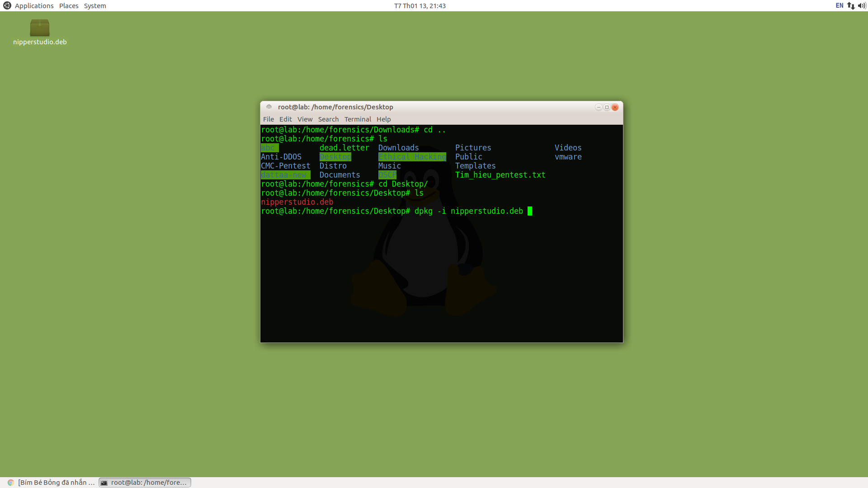The width and height of the screenshot is (868, 488).
Task: Open the terminal View menu
Action: pos(305,119)
